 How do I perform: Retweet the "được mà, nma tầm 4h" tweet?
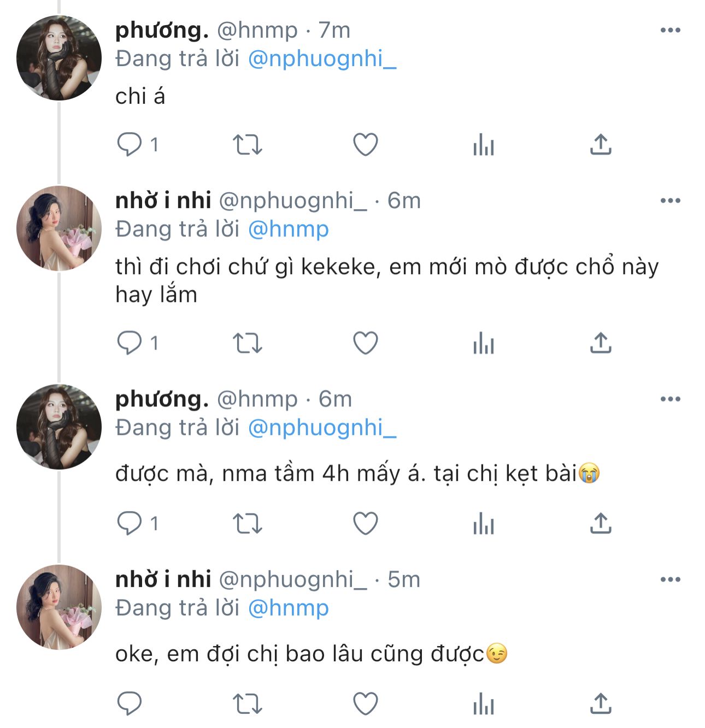pos(248,524)
